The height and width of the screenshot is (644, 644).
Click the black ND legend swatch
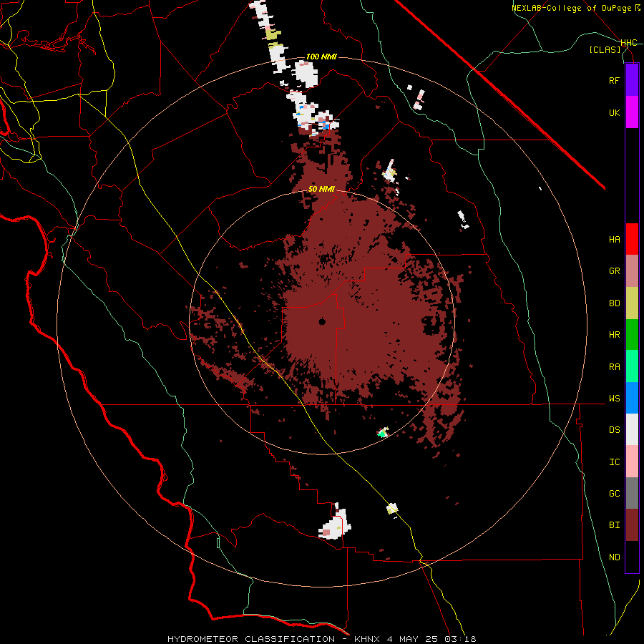[x=632, y=557]
